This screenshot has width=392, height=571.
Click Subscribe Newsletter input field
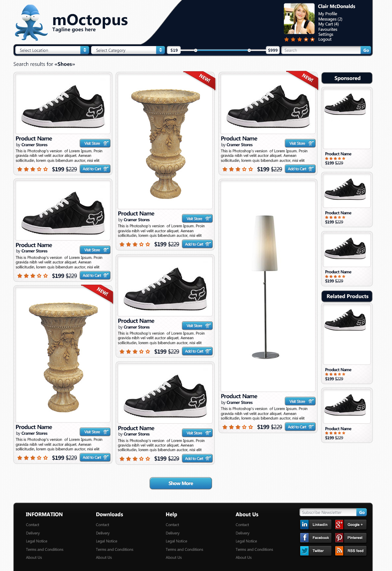[x=328, y=512]
